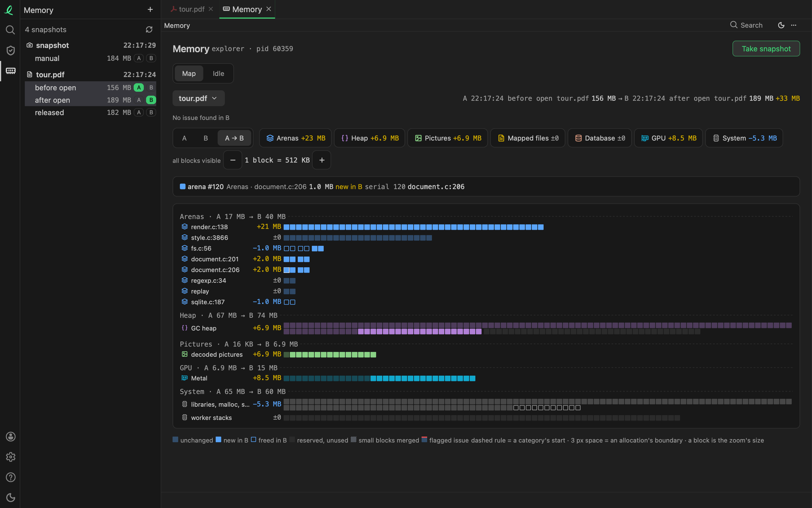812x508 pixels.
Task: Toggle A marker on after open row
Action: click(139, 100)
